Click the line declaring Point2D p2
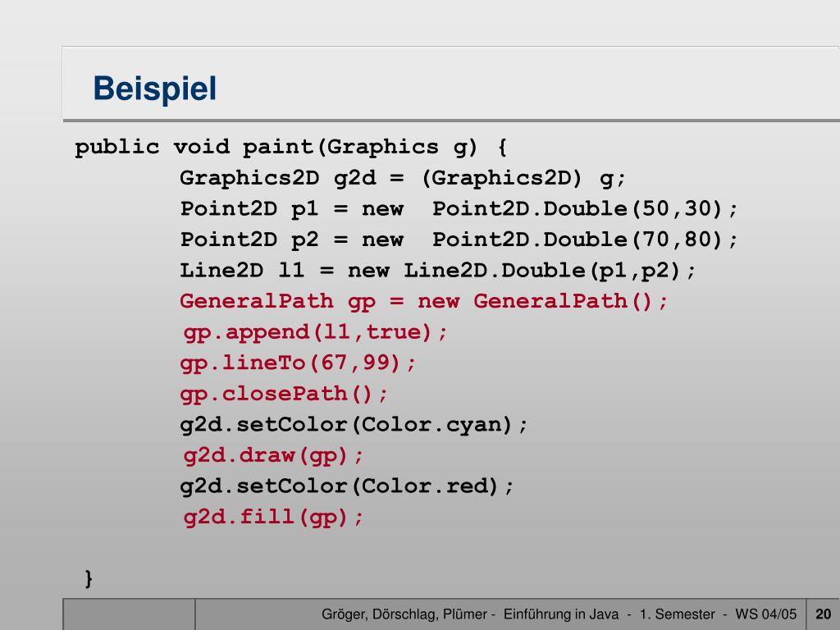This screenshot has width=840, height=630. pyautogui.click(x=459, y=240)
